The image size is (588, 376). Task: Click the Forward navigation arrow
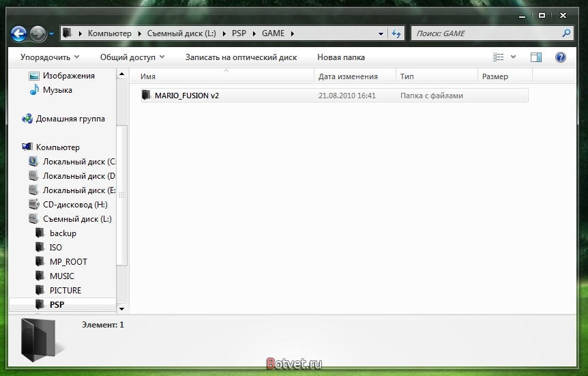38,33
